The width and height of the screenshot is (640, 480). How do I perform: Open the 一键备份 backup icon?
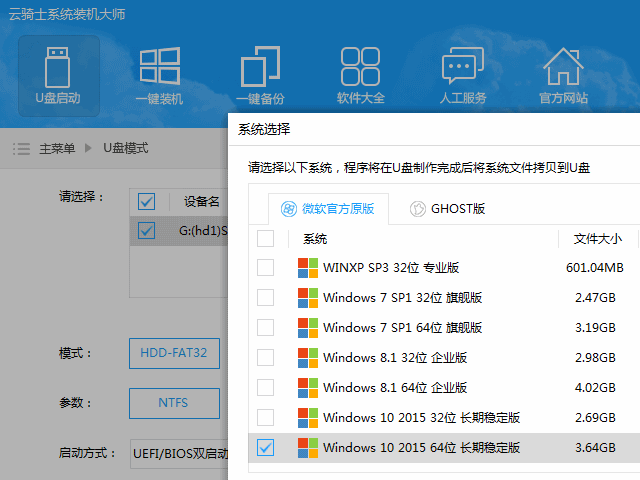260,66
